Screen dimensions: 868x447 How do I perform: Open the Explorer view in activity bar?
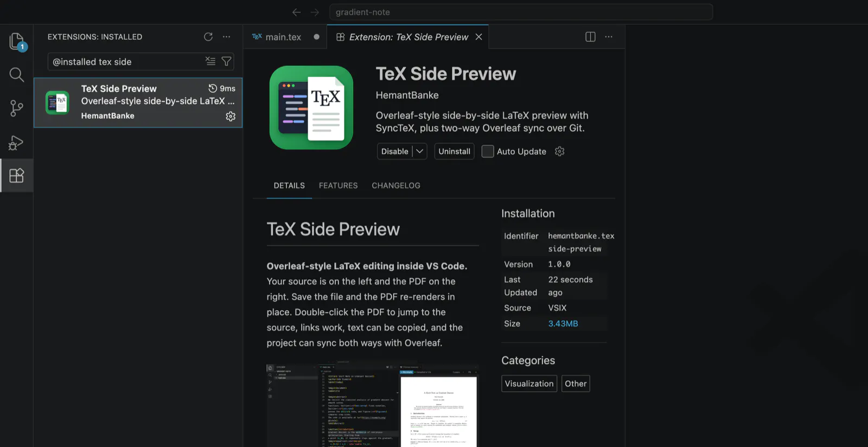pos(17,41)
